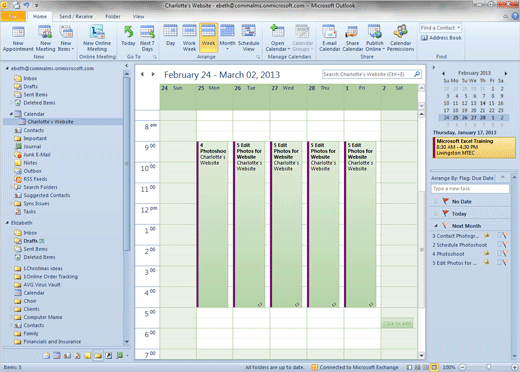This screenshot has height=372, width=520.
Task: Click the zoom slider in status bar
Action: coord(488,367)
